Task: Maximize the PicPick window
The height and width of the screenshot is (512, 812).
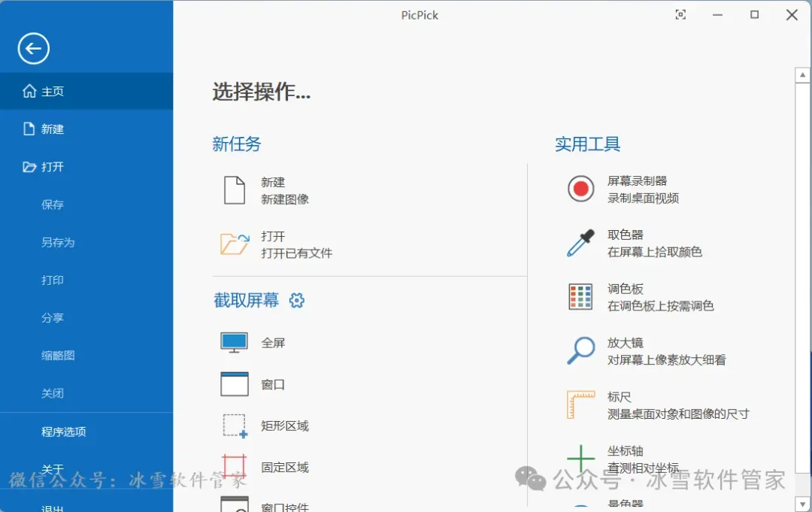Action: tap(755, 14)
